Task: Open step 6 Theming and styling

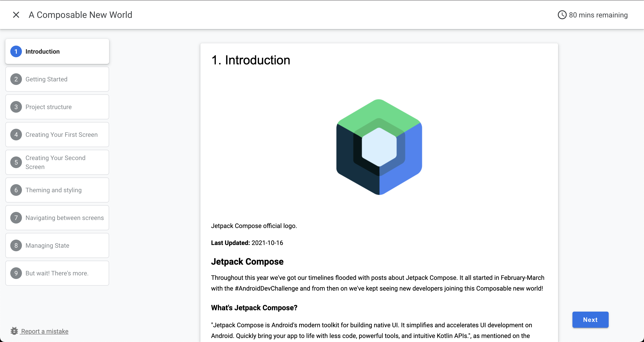Action: click(57, 190)
